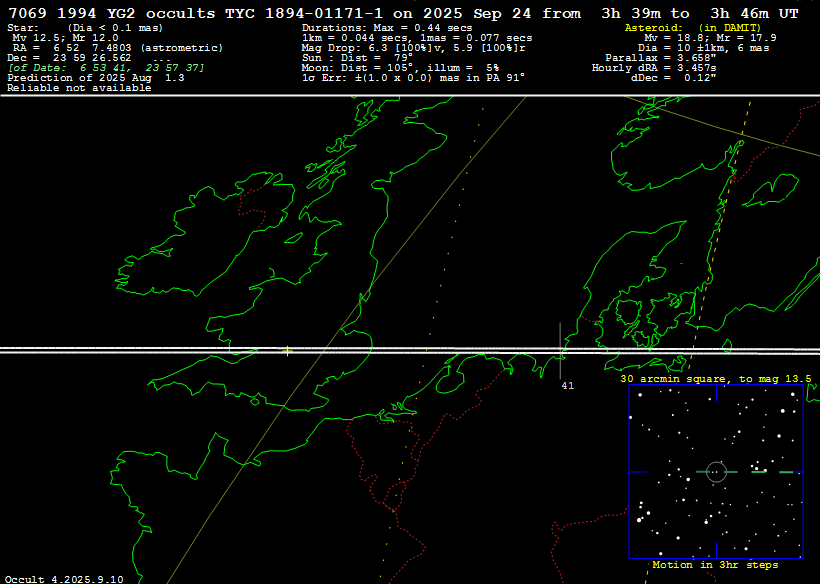This screenshot has height=584, width=820.
Task: Click the "Motion in 3hr steps" caption
Action: [x=715, y=565]
